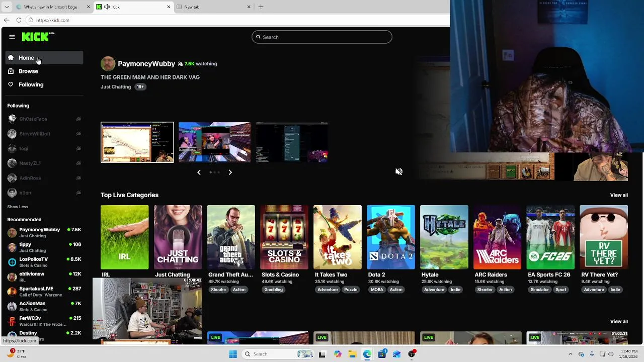Open LosPollosTV recommended channel
644x362 pixels.
tap(44, 262)
